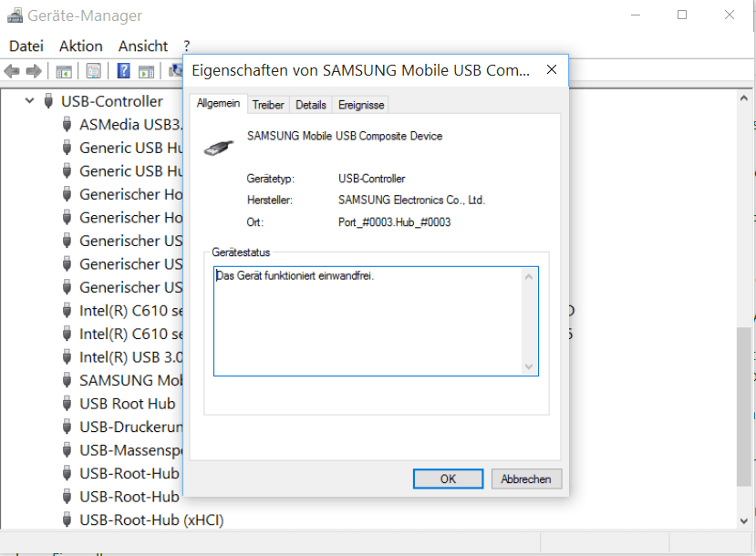This screenshot has width=756, height=556.
Task: Click the USB Root Hub device icon
Action: 67,403
